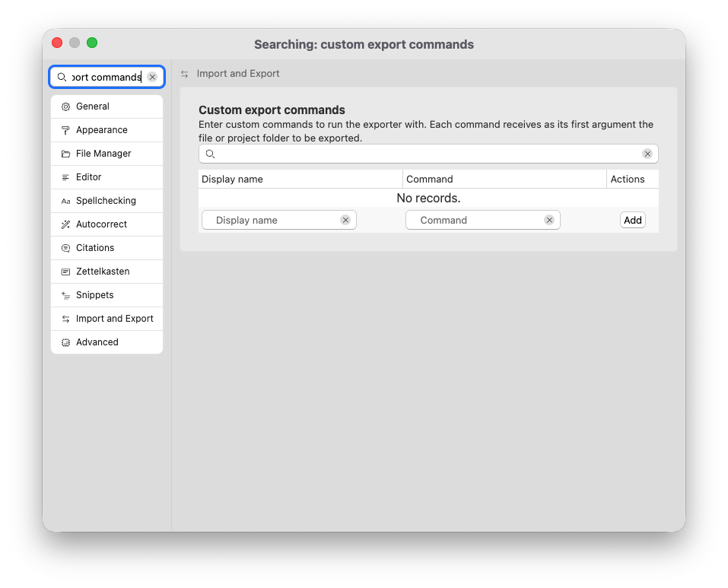Clear the custom export commands filter
The height and width of the screenshot is (588, 728).
[x=647, y=154]
